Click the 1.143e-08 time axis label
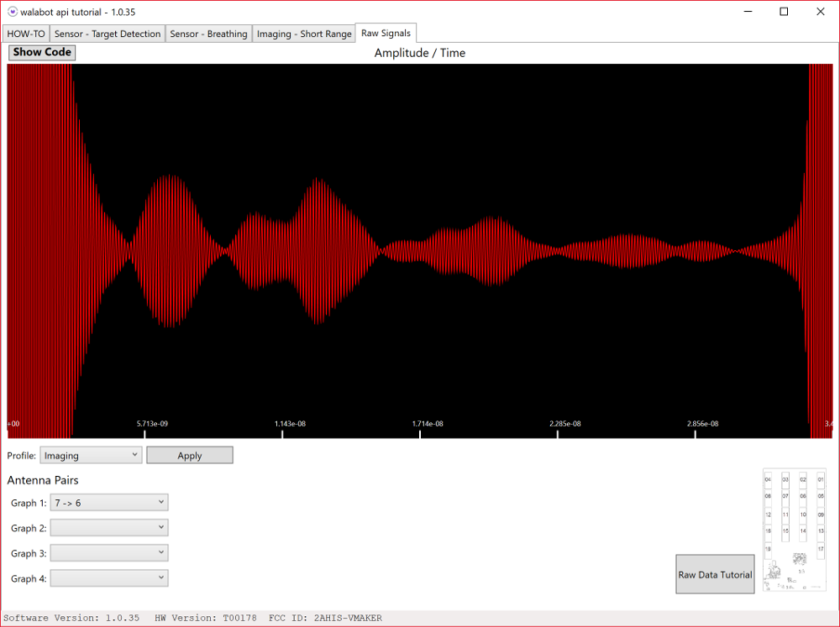840x627 pixels. pyautogui.click(x=290, y=424)
